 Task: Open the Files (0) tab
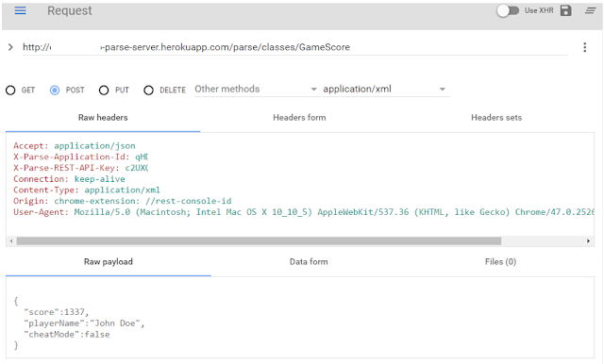pyautogui.click(x=500, y=262)
